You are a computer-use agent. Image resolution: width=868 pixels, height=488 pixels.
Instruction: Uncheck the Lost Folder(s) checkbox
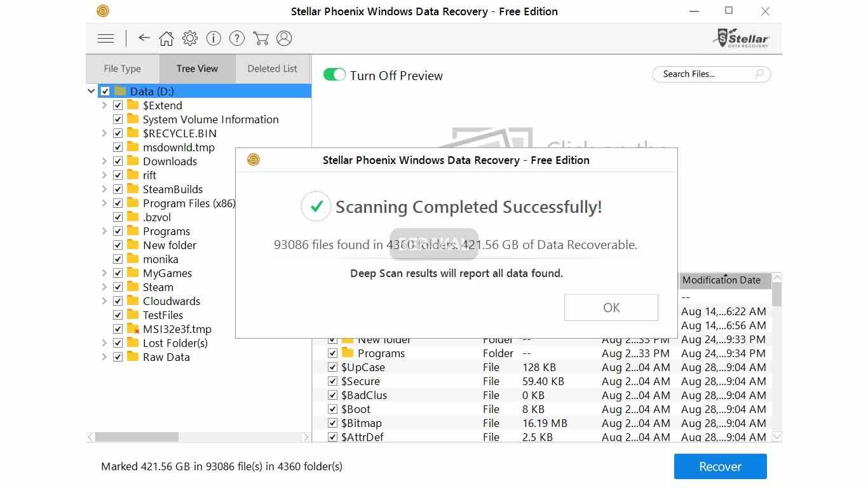click(x=118, y=343)
